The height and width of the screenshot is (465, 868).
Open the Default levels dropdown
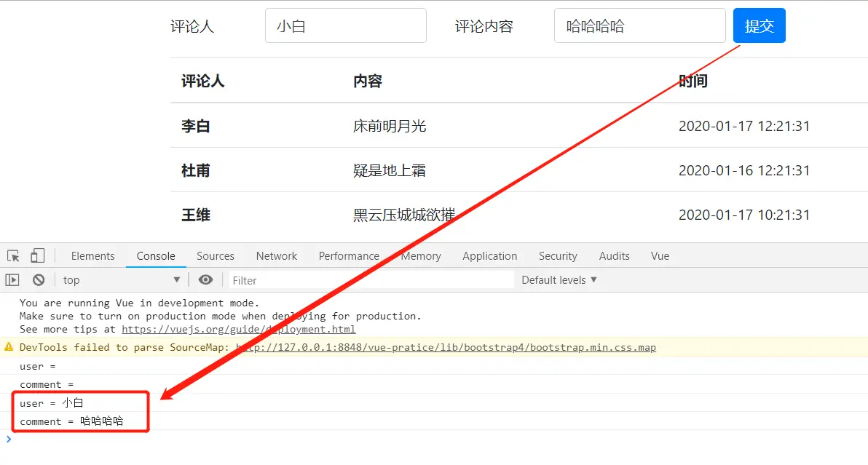[559, 279]
